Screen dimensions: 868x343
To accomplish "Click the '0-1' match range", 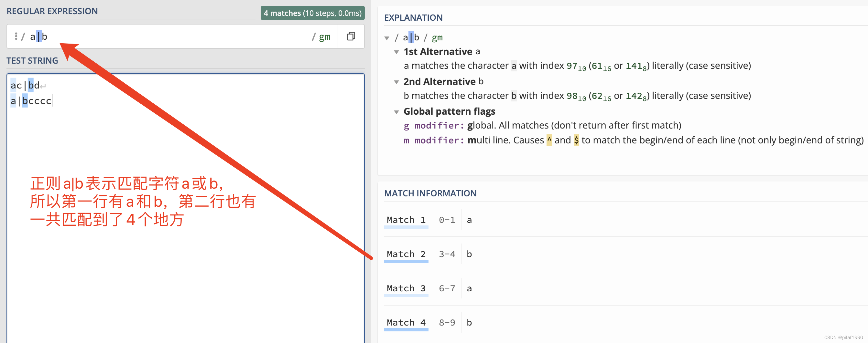I will (x=447, y=220).
